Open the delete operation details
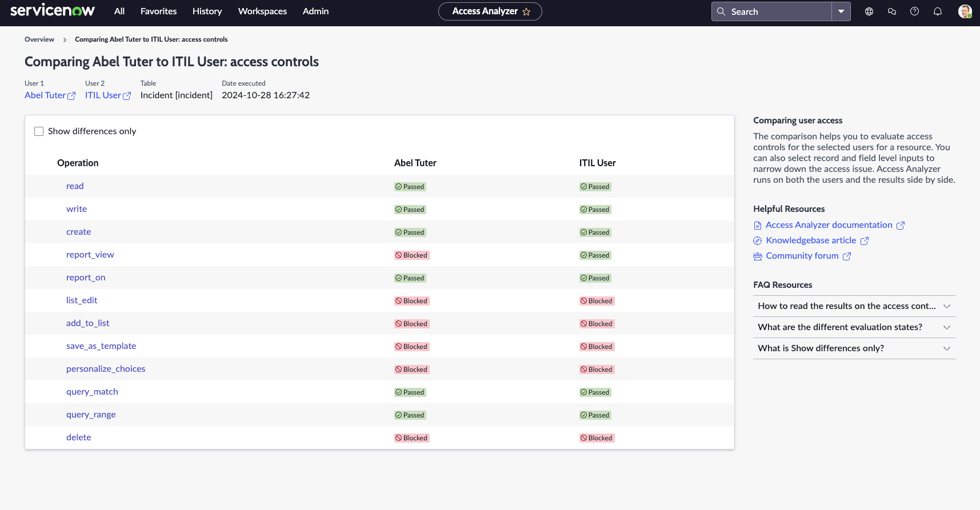The image size is (980, 510). pyautogui.click(x=79, y=437)
